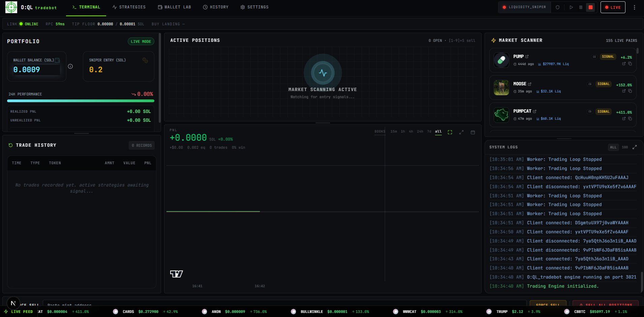
Task: Click the wallet icon in Wallet Balance card
Action: click(57, 60)
